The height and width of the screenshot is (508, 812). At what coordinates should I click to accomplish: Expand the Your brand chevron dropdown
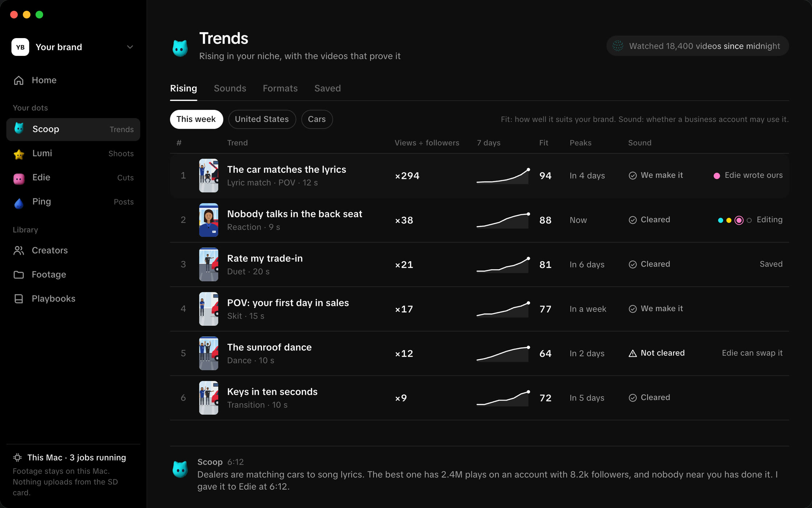point(130,47)
